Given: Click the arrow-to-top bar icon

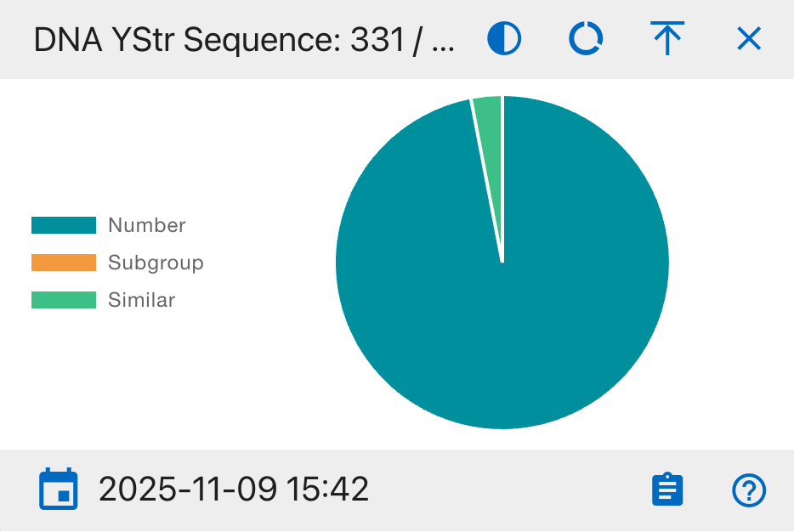Looking at the screenshot, I should (x=667, y=38).
